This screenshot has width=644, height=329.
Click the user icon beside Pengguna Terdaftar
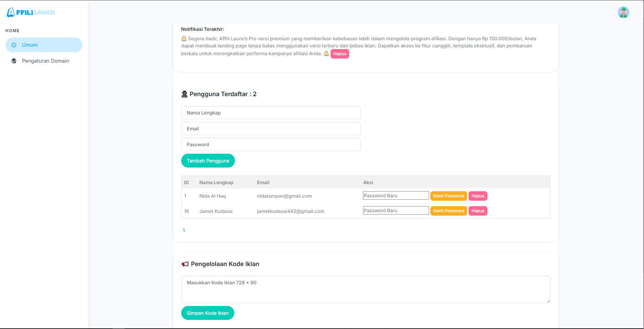[184, 94]
